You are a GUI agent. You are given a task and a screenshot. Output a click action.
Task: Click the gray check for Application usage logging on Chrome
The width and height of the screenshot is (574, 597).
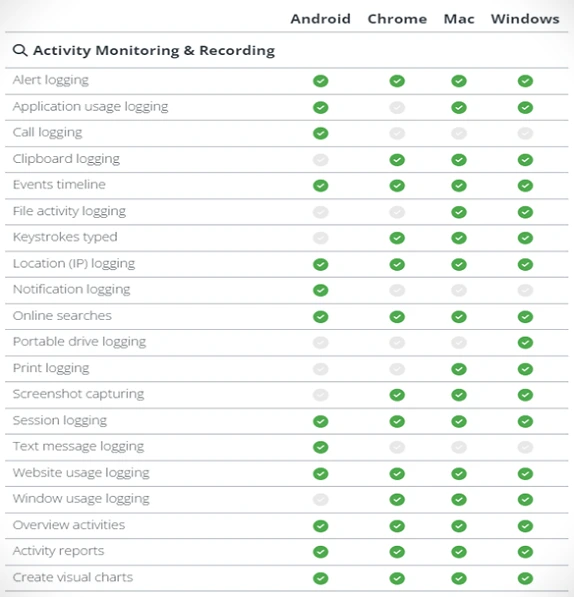(397, 108)
